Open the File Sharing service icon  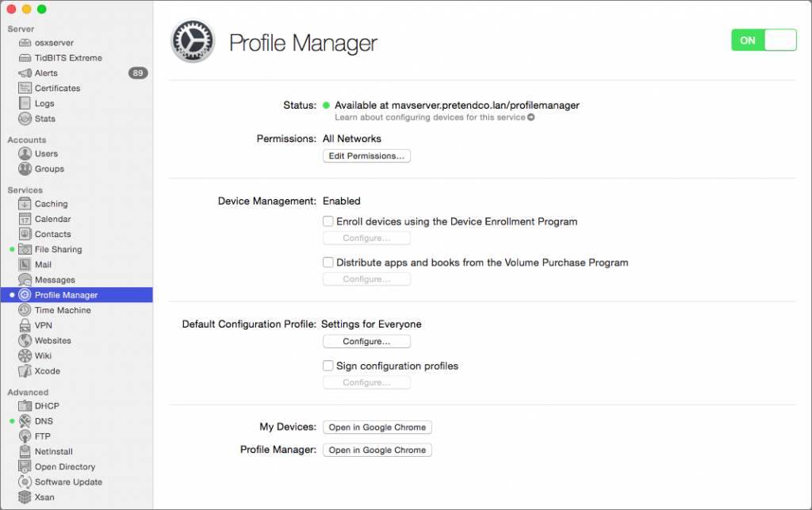point(25,249)
